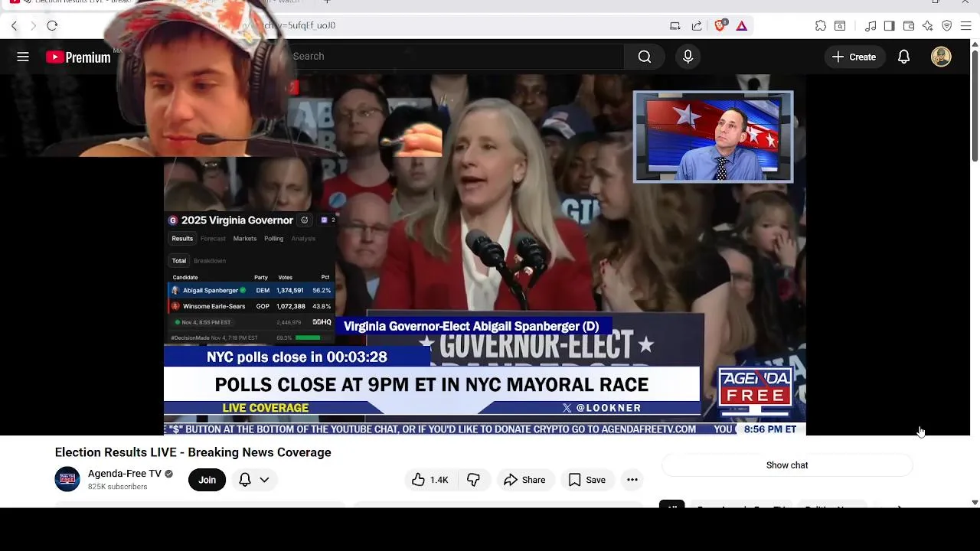Open the media playlist music note icon
Screen dimensions: 980x551
point(871,26)
